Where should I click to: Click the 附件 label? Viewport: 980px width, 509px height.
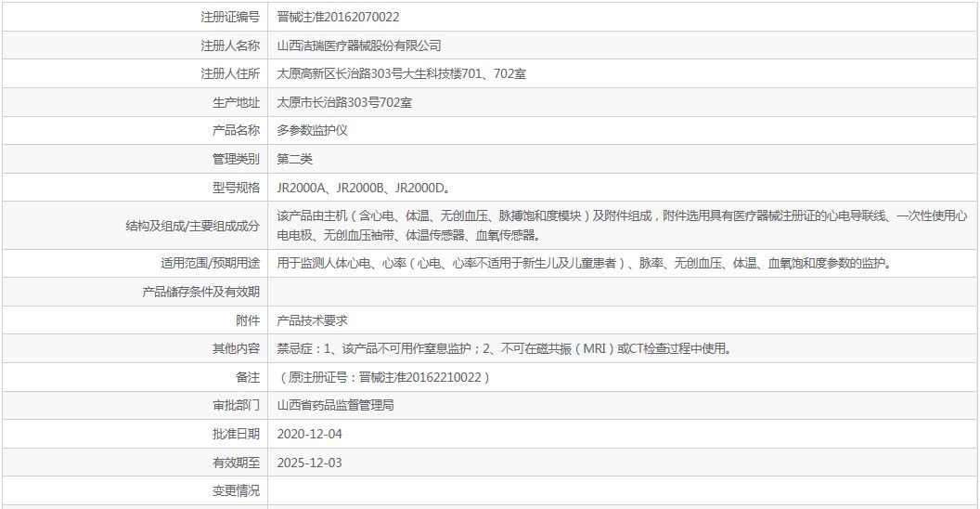(248, 320)
